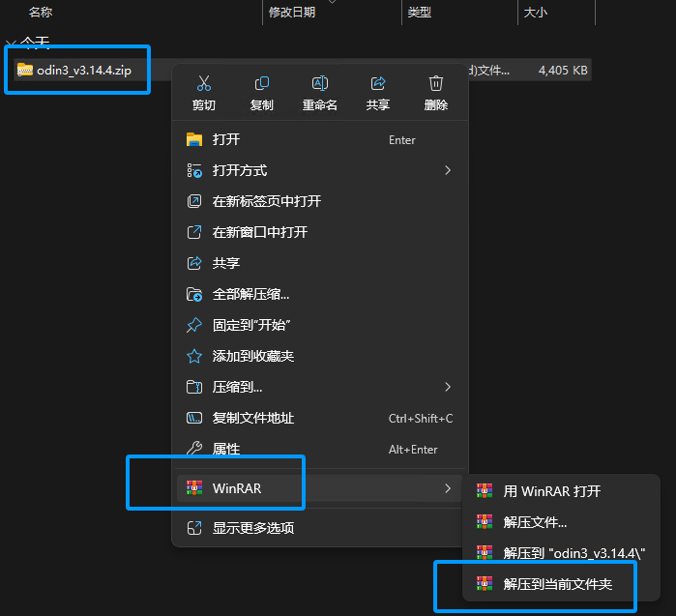Select 全部解压缩...
676x616 pixels.
click(x=320, y=294)
